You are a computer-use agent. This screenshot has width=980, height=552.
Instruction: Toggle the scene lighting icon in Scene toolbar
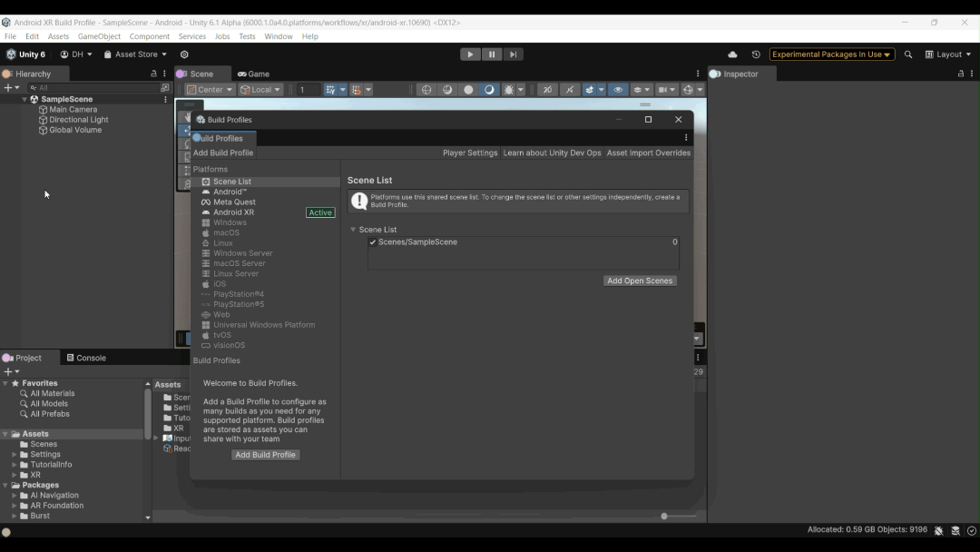coord(490,89)
